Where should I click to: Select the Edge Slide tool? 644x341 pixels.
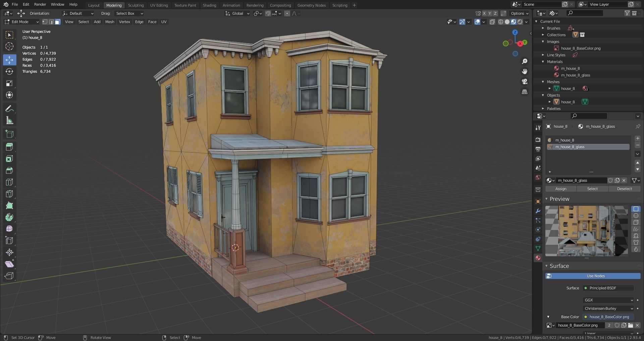click(9, 240)
